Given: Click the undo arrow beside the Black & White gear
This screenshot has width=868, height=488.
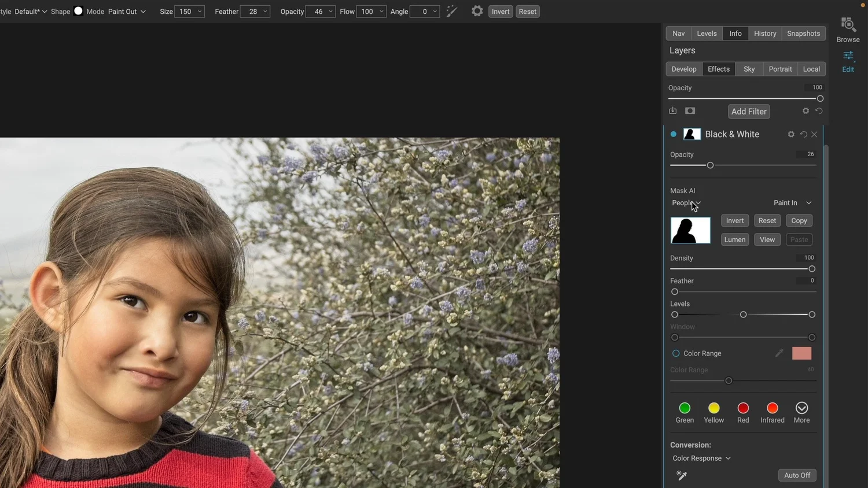Looking at the screenshot, I should click(x=803, y=134).
